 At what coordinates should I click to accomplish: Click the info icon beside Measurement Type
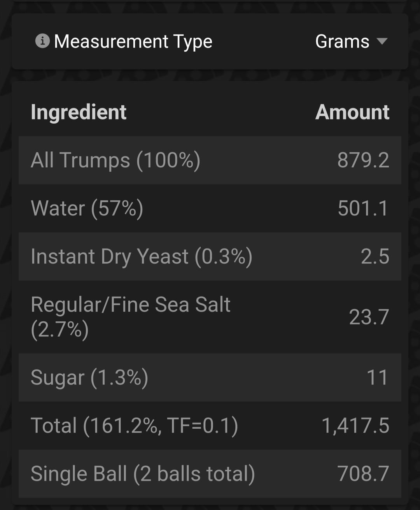click(x=42, y=41)
